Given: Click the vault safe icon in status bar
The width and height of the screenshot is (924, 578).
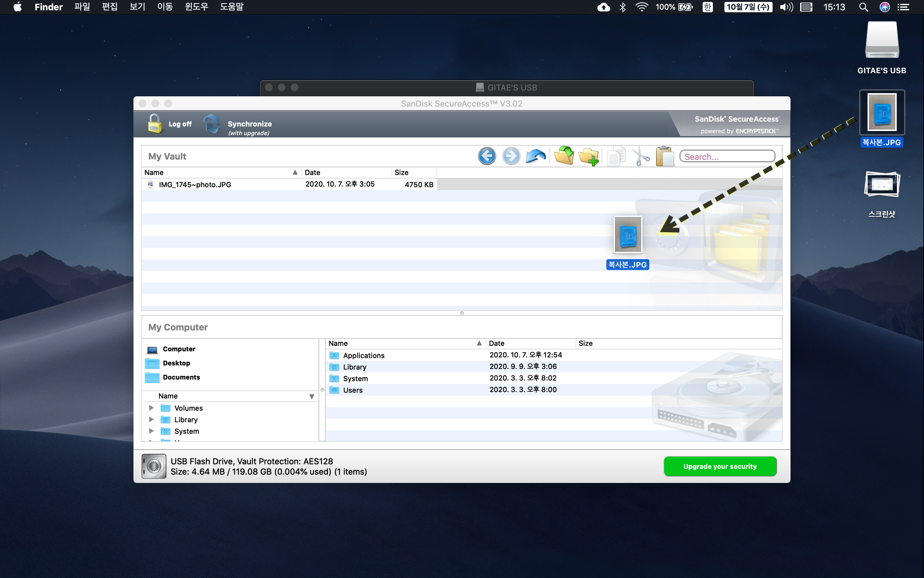Looking at the screenshot, I should pos(154,466).
